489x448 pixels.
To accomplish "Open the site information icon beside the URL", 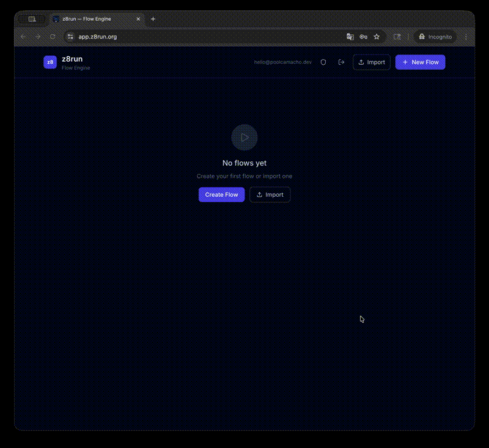I will (x=70, y=37).
